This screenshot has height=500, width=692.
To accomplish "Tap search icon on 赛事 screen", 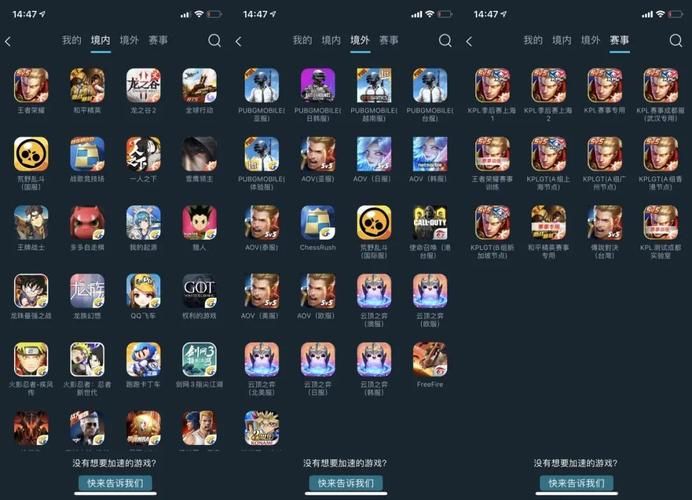I will (676, 41).
